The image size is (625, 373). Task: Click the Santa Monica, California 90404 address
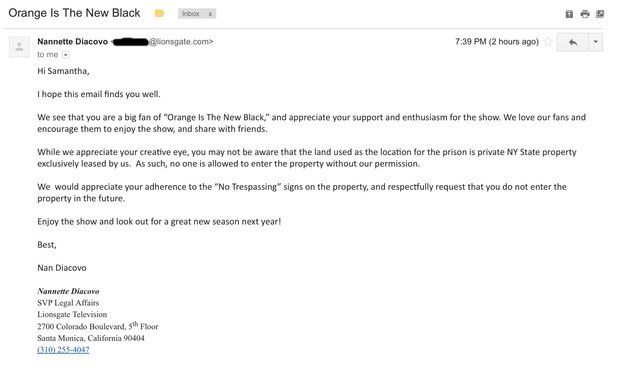pos(91,338)
